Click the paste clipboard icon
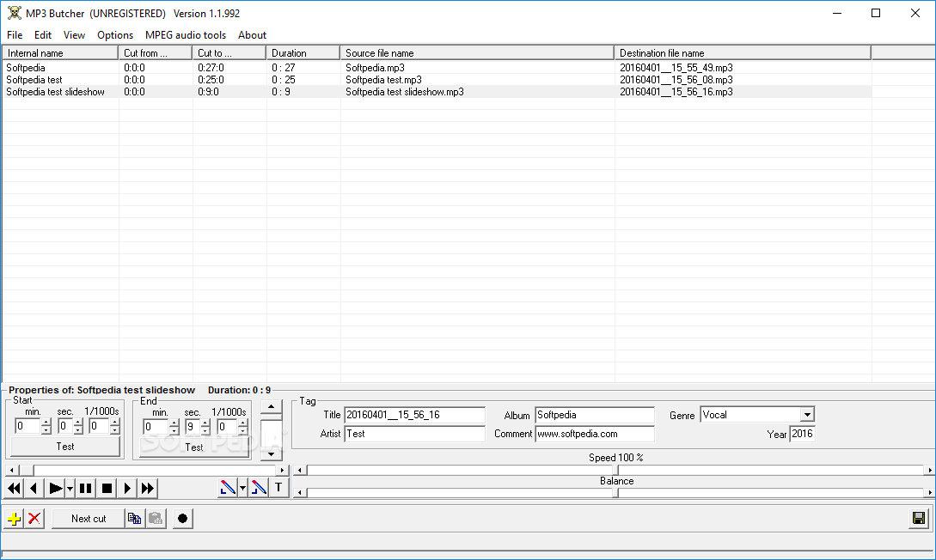 pos(156,518)
